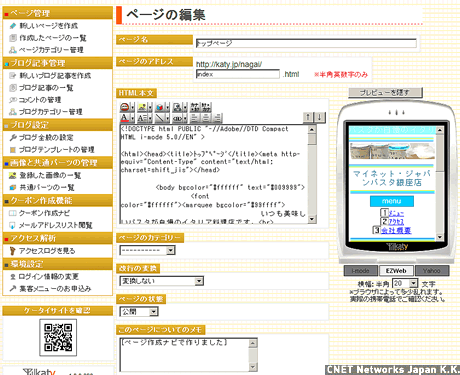This screenshot has width=460, height=375.
Task: Click the pasta banner image in preview
Action: coord(392,151)
